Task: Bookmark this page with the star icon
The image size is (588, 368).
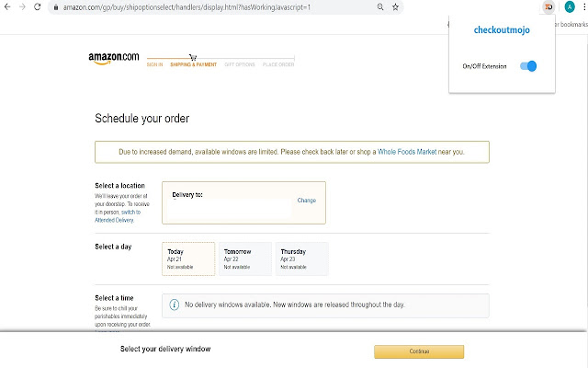Action: (x=395, y=6)
